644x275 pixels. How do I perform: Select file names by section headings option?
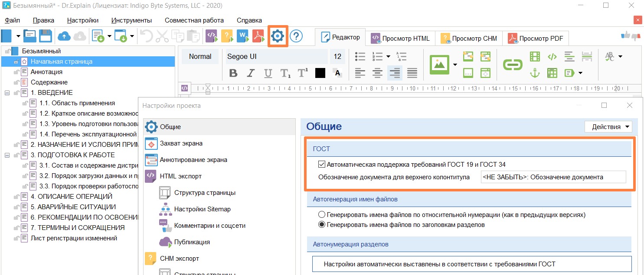pos(322,225)
